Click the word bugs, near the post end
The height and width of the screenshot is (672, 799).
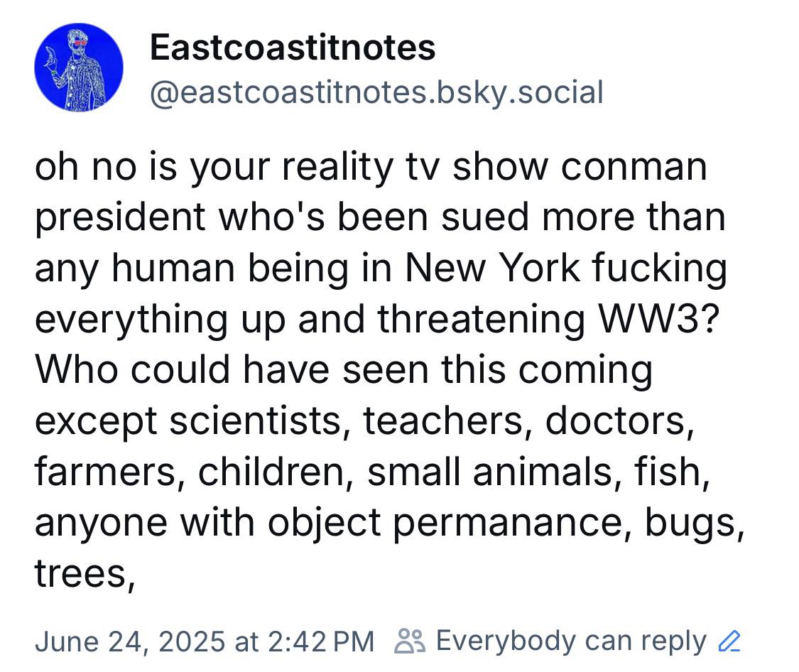tap(695, 524)
